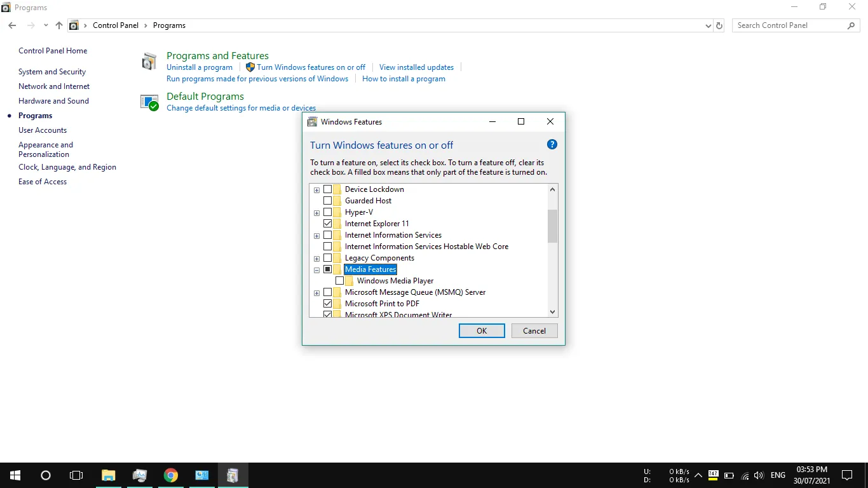Click the Control Panel icon in address bar
Image resolution: width=868 pixels, height=488 pixels.
pyautogui.click(x=74, y=25)
